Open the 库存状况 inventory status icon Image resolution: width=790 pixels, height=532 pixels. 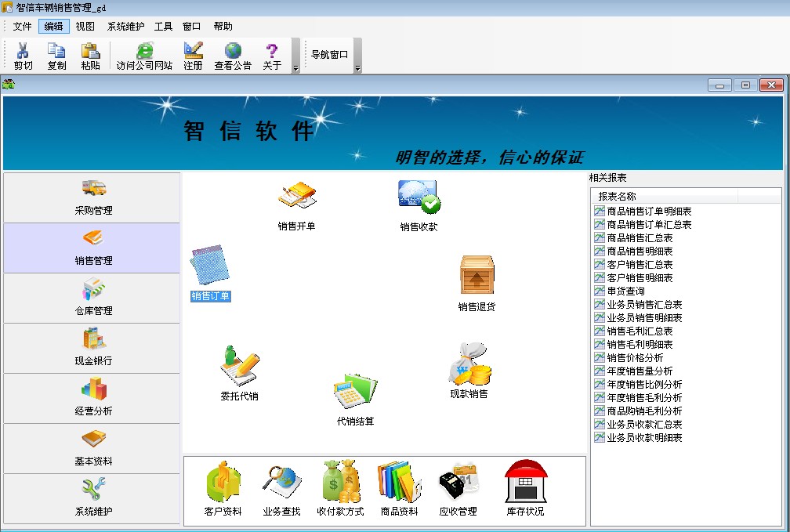tap(525, 481)
